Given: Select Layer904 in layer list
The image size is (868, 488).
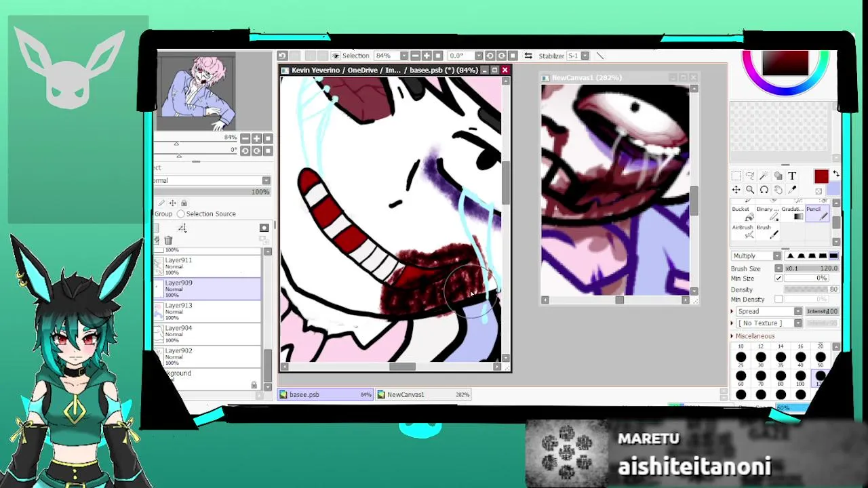Looking at the screenshot, I should click(208, 333).
